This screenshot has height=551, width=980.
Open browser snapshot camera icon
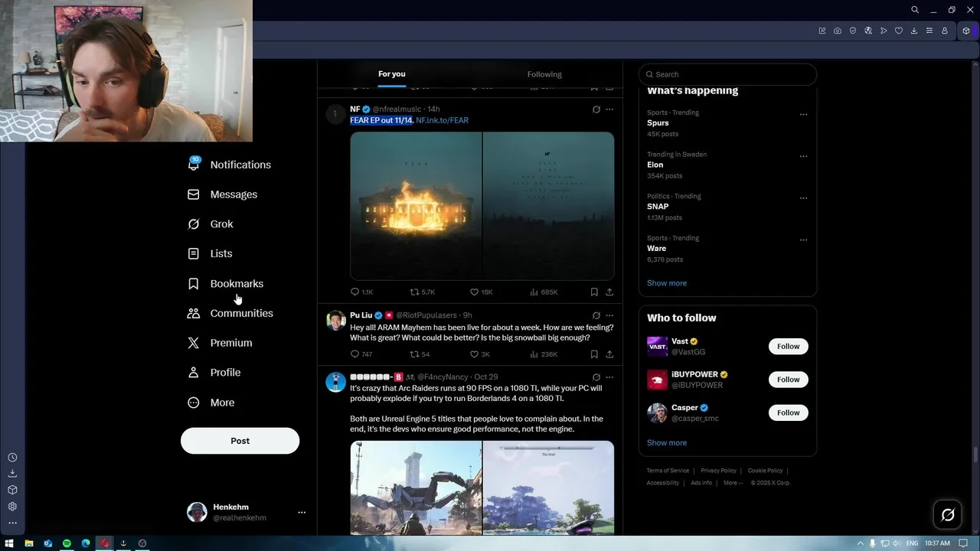(x=838, y=31)
